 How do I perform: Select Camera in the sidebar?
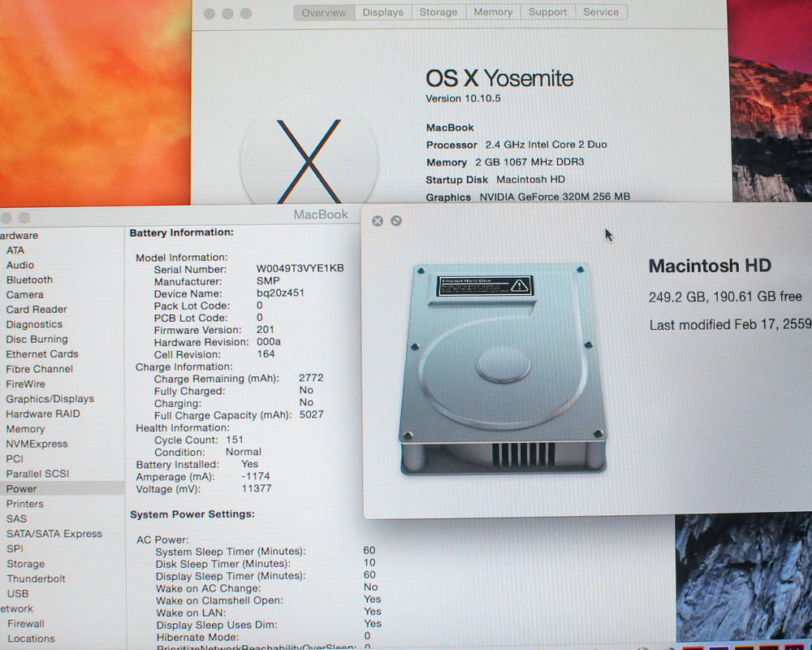point(25,294)
